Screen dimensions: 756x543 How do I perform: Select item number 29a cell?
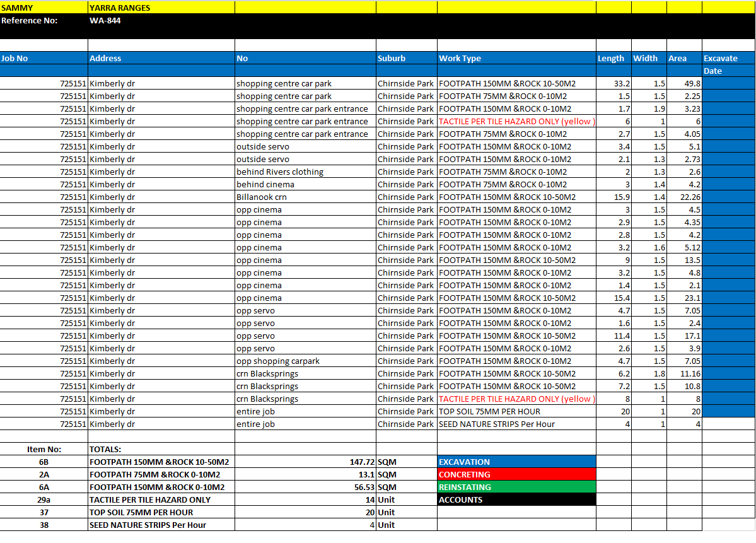pos(44,499)
